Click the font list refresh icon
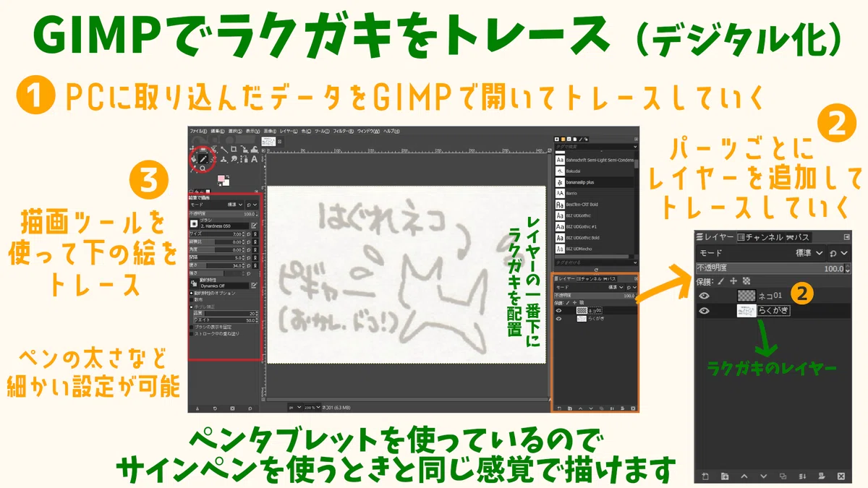Viewport: 868px width, 488px height. (x=595, y=269)
